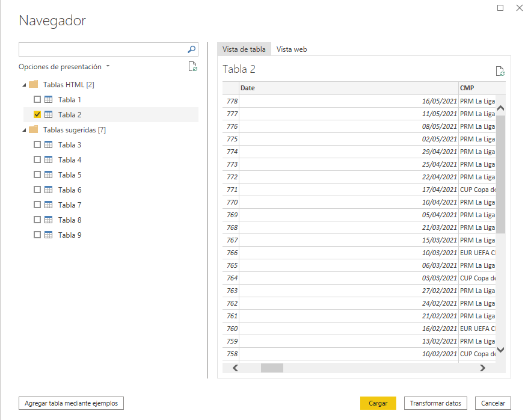
Task: Check the Tabla 4 checkbox
Action: tap(37, 159)
